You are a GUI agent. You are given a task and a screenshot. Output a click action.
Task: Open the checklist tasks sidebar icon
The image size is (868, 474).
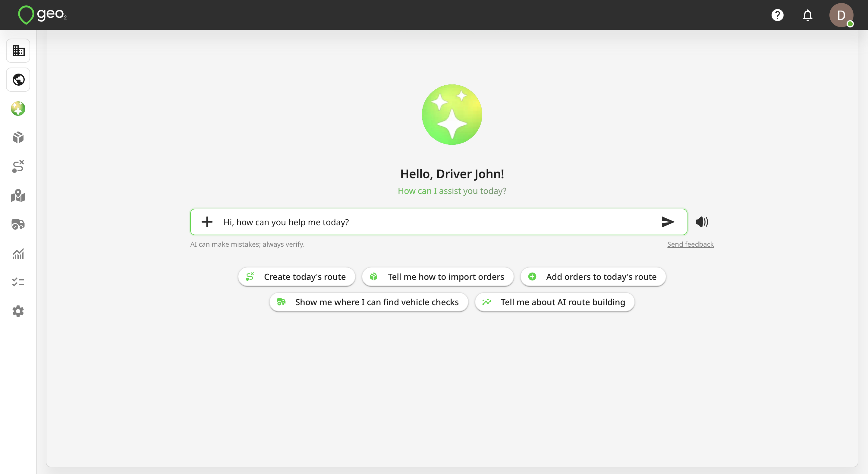click(x=18, y=282)
